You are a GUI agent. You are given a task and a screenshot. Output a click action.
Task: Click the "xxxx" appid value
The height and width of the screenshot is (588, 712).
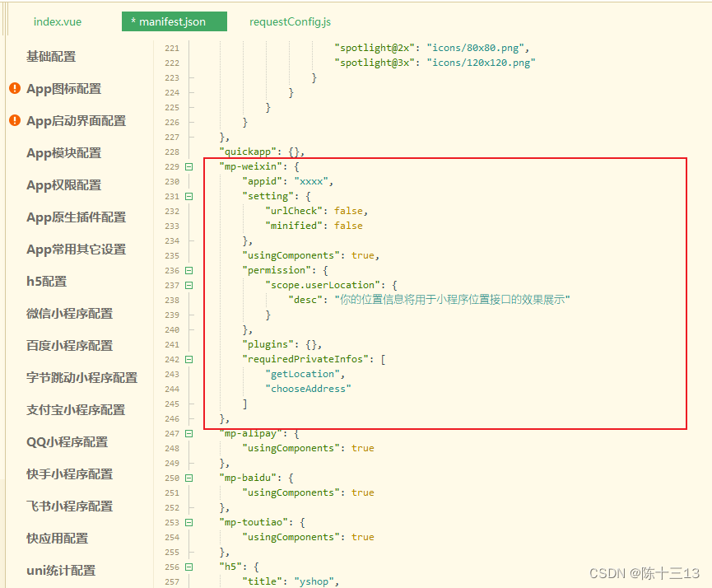(x=311, y=181)
